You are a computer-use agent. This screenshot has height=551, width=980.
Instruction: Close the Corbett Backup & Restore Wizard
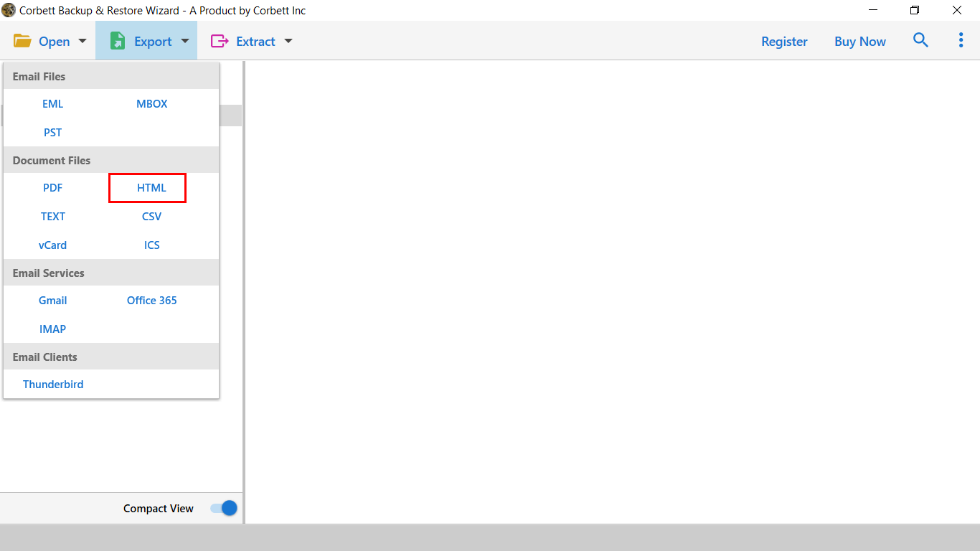[x=957, y=10]
